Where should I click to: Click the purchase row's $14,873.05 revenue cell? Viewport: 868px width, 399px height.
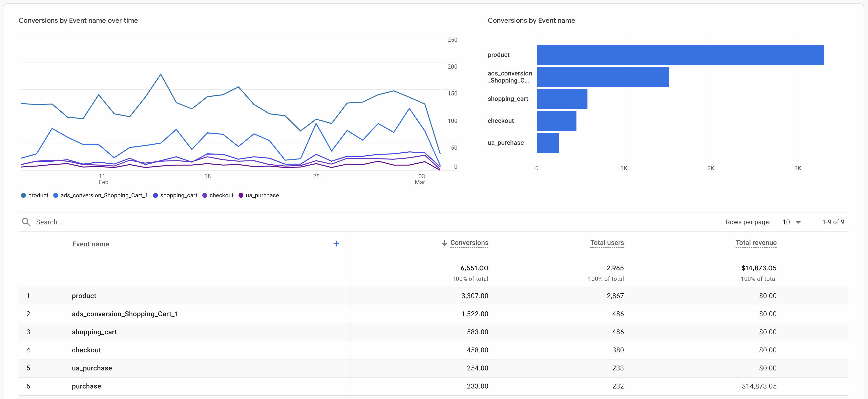coord(759,387)
